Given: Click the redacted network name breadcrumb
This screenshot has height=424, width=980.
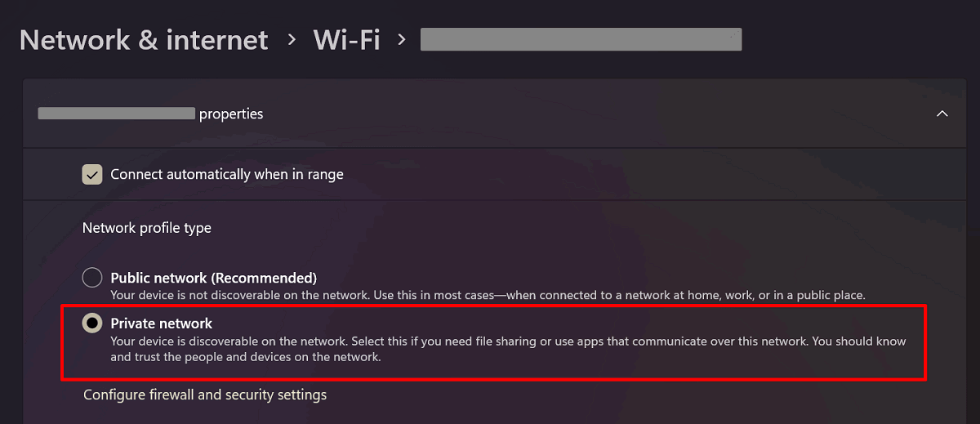Looking at the screenshot, I should point(581,39).
